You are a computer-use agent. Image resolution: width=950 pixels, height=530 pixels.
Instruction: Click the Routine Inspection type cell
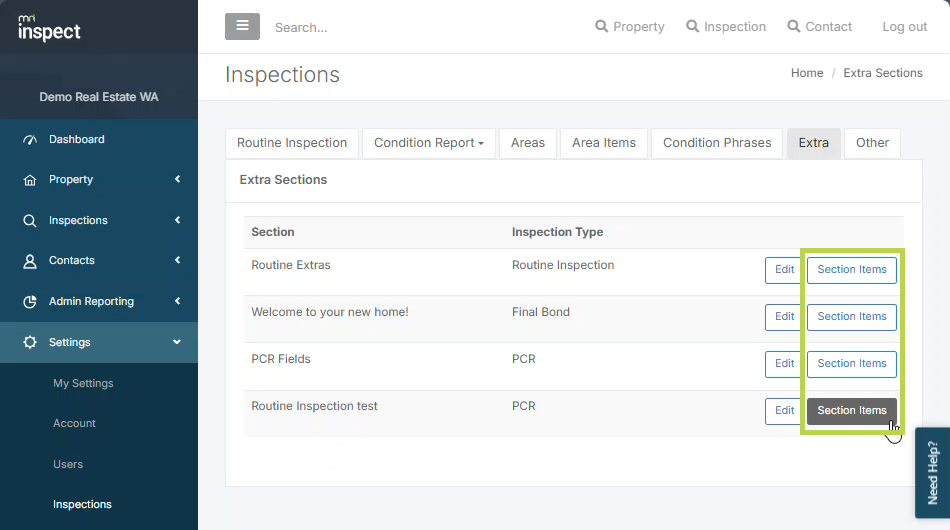click(563, 265)
